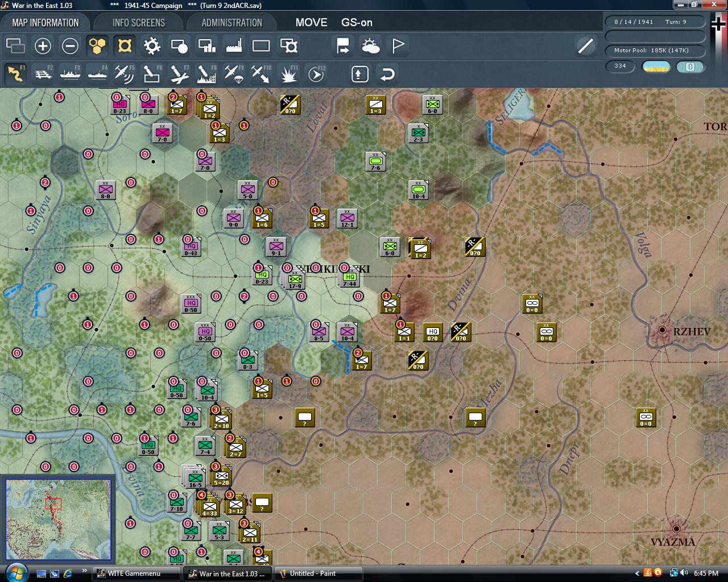Click the MOVE mode label
Viewport: 728px width, 582px height.
click(x=311, y=22)
